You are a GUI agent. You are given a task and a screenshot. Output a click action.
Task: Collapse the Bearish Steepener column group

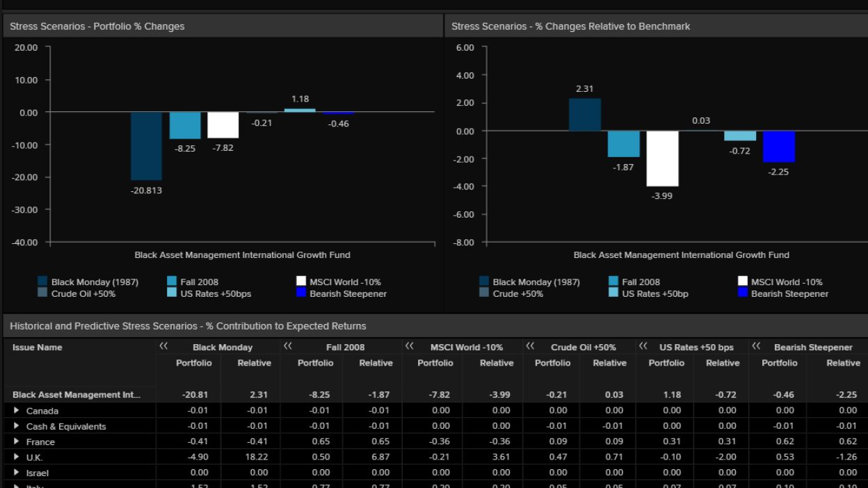click(x=756, y=346)
